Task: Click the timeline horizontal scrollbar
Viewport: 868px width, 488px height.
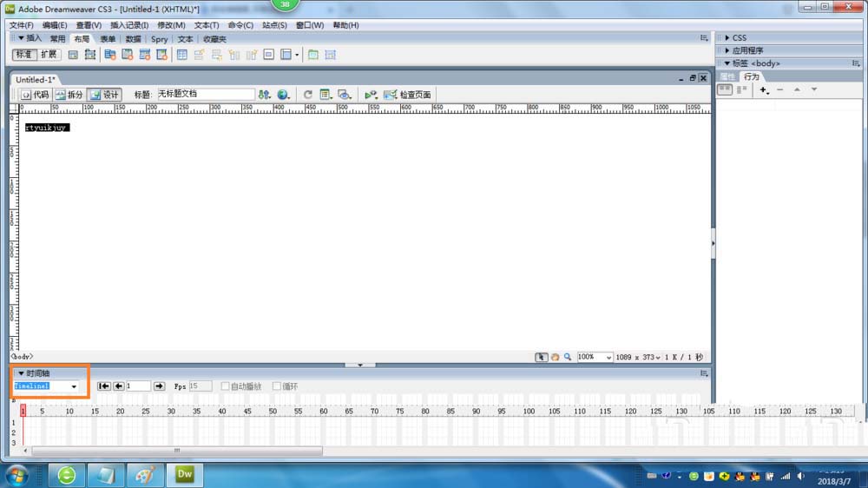Action: pyautogui.click(x=176, y=451)
